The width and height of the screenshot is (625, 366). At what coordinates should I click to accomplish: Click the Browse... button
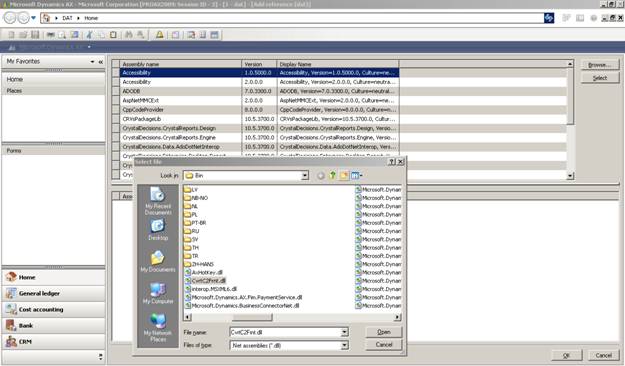pos(600,65)
